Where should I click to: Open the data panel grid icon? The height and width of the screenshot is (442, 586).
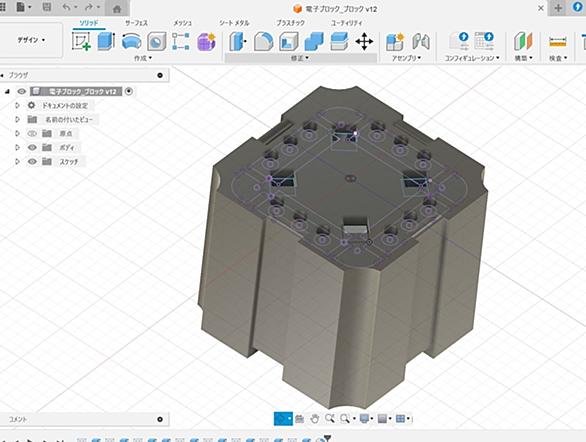click(x=2, y=7)
